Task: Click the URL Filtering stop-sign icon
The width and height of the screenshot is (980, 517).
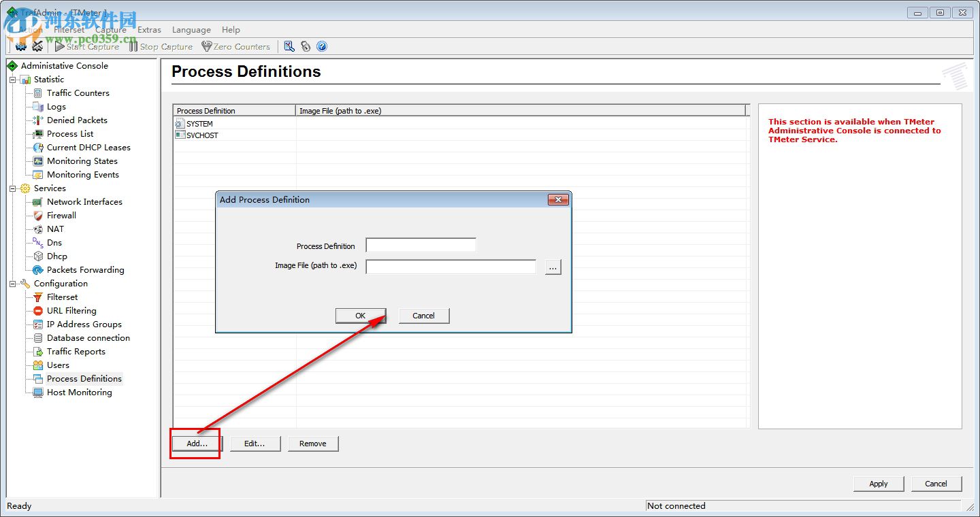Action: [x=38, y=311]
